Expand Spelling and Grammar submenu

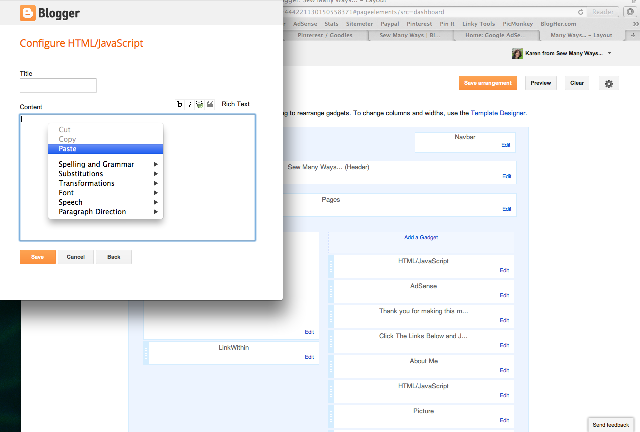105,164
